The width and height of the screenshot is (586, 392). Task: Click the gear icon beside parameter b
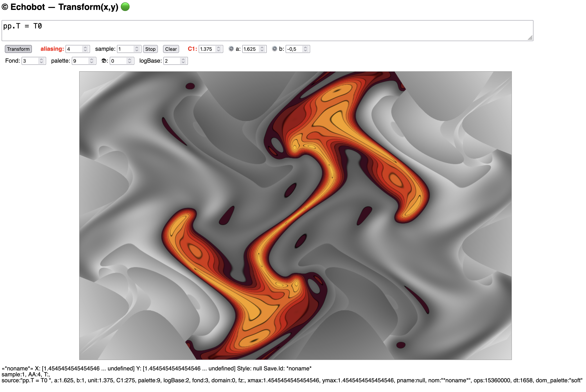[x=274, y=49]
